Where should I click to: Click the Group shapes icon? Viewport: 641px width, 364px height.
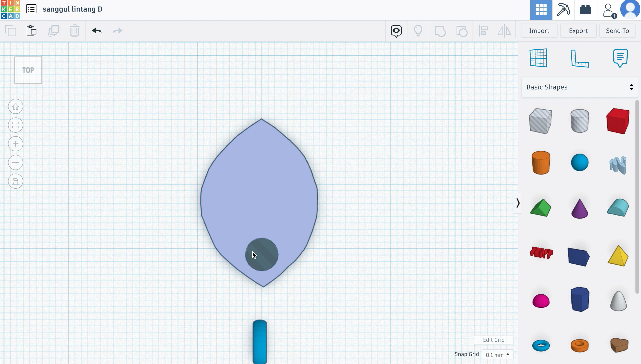(440, 31)
